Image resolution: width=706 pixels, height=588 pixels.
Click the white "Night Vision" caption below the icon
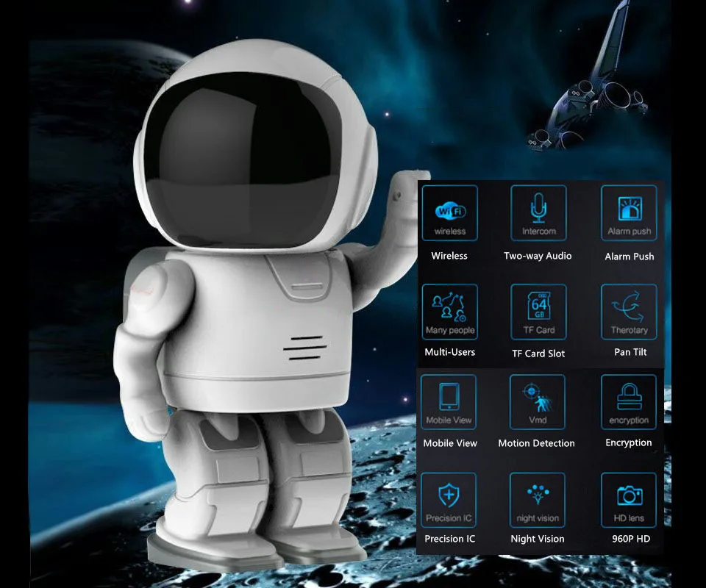[x=537, y=539]
